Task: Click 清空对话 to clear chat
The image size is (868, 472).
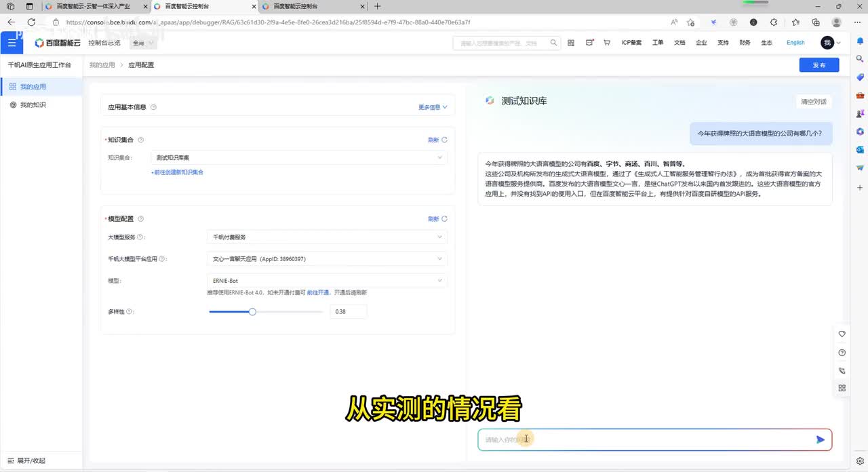Action: point(813,102)
